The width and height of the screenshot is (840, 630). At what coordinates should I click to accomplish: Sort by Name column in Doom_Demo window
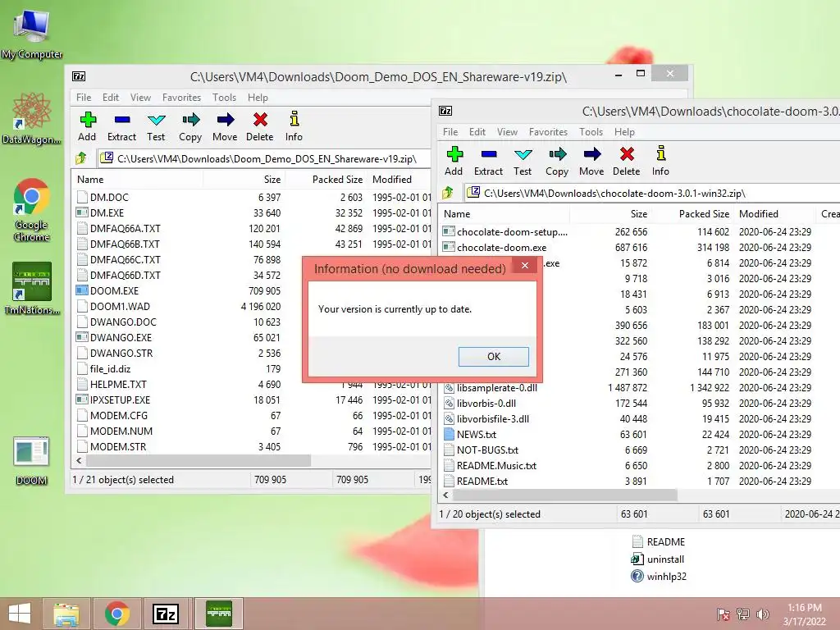click(x=137, y=180)
